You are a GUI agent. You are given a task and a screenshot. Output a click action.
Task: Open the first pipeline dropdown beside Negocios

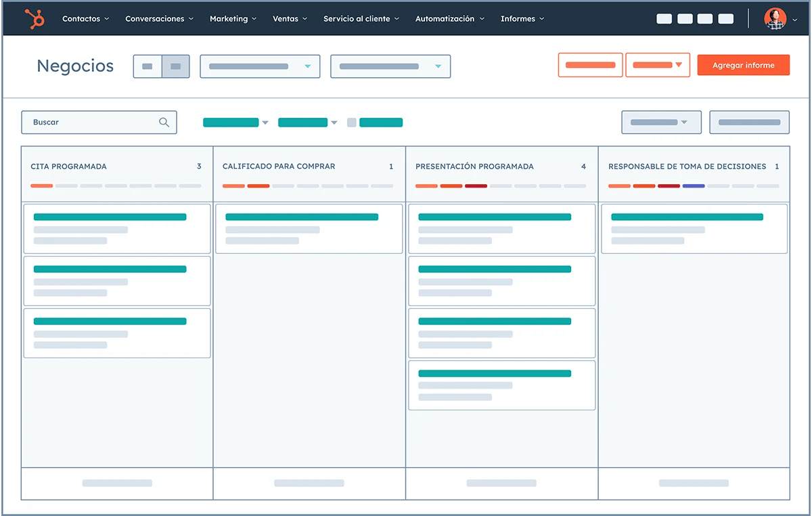pyautogui.click(x=260, y=66)
